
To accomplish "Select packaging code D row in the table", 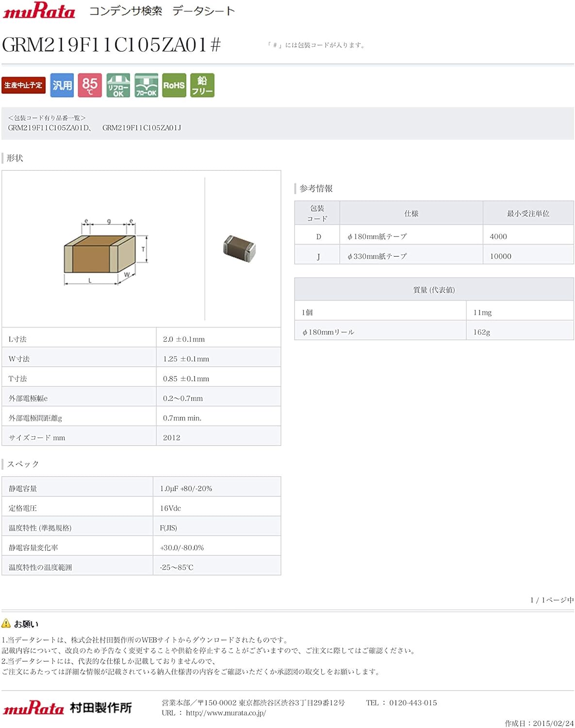I will coord(318,236).
